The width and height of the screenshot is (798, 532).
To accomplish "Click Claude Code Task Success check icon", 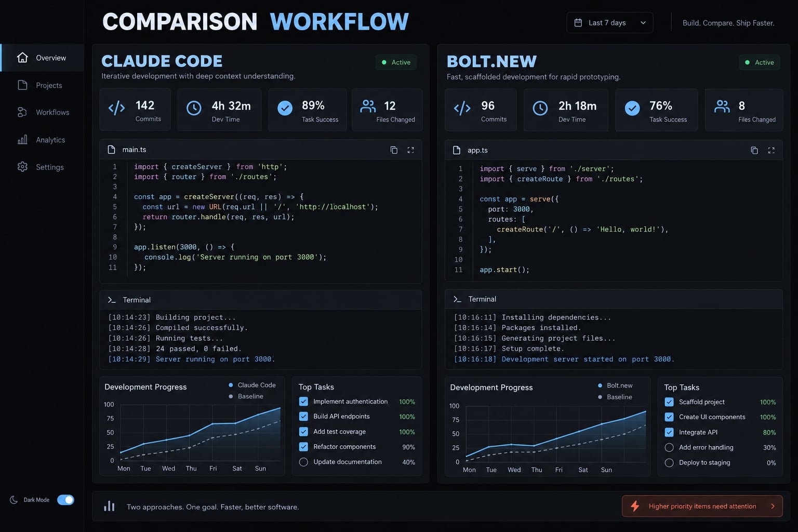I will coord(285,108).
